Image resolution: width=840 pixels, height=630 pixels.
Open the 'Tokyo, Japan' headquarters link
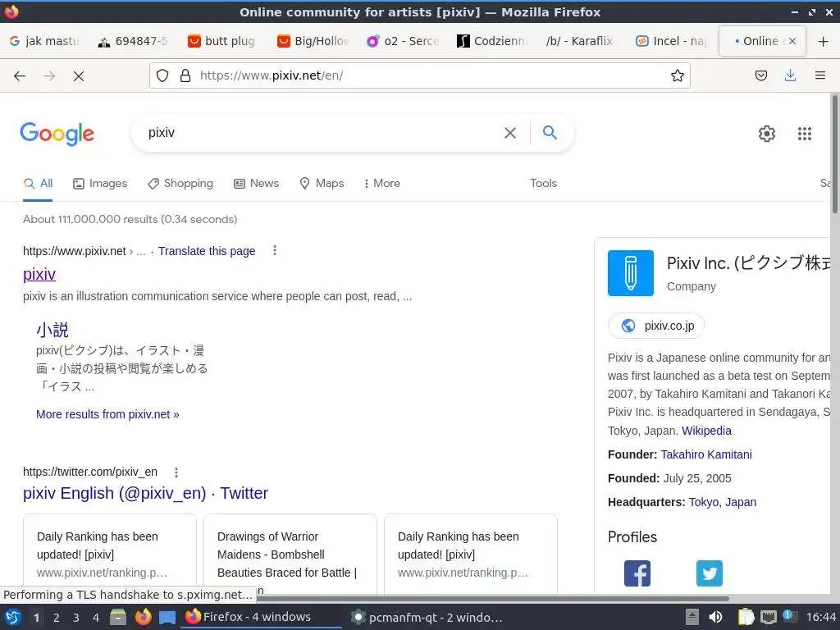(722, 502)
